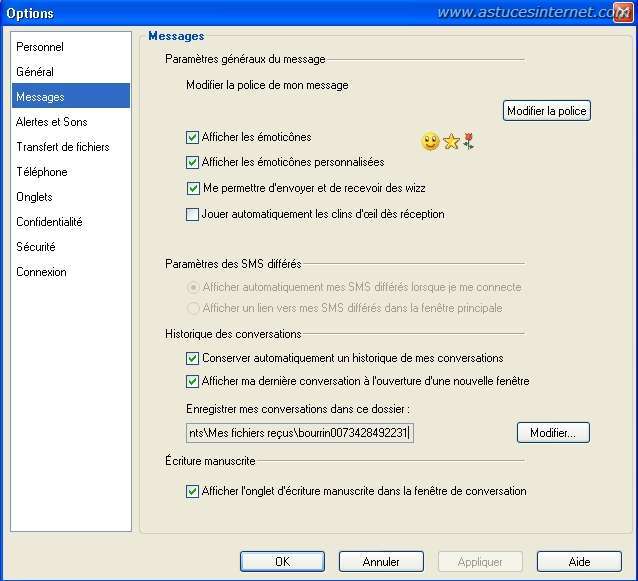Screen dimensions: 638x581
Task: Confirm settings with OK
Action: click(x=282, y=561)
